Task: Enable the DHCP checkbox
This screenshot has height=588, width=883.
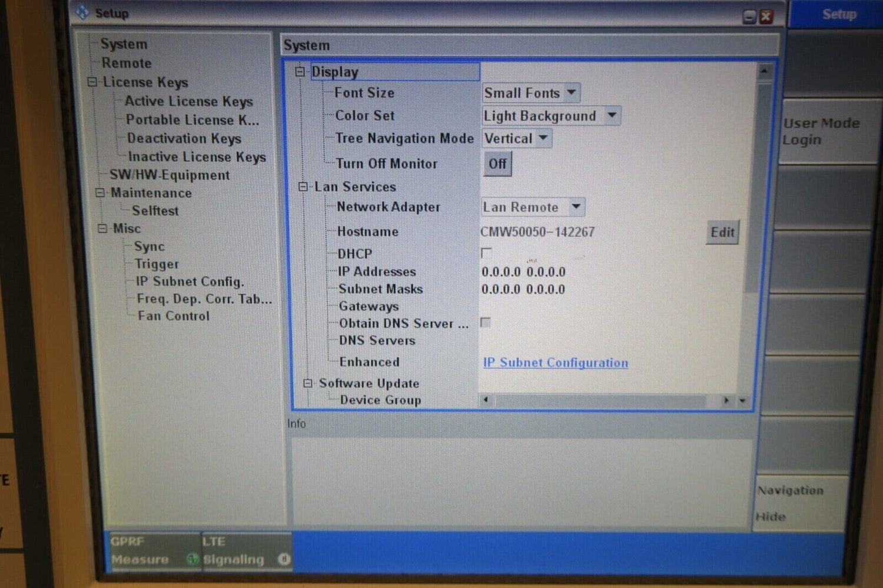Action: pos(486,253)
